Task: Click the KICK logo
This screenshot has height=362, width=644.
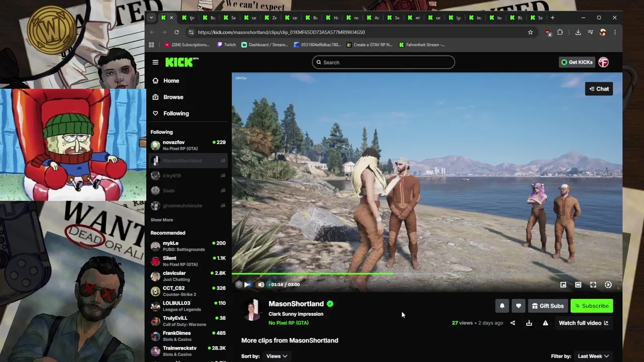Action: (182, 62)
